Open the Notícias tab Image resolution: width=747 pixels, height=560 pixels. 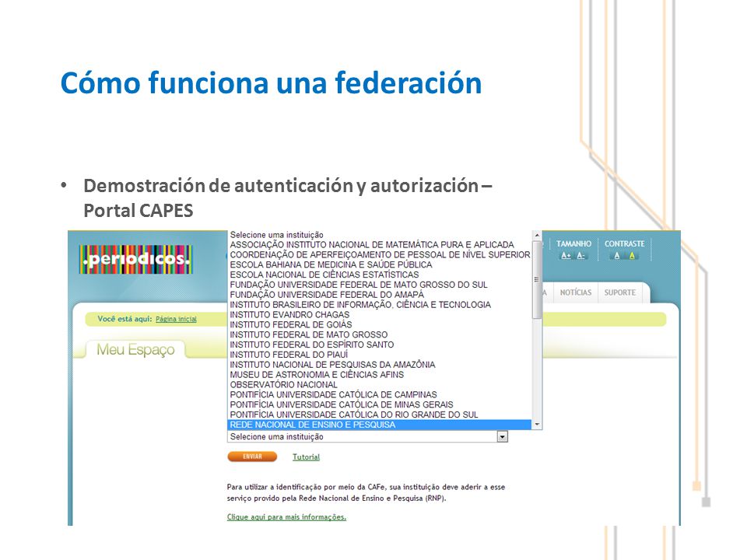coord(576,292)
